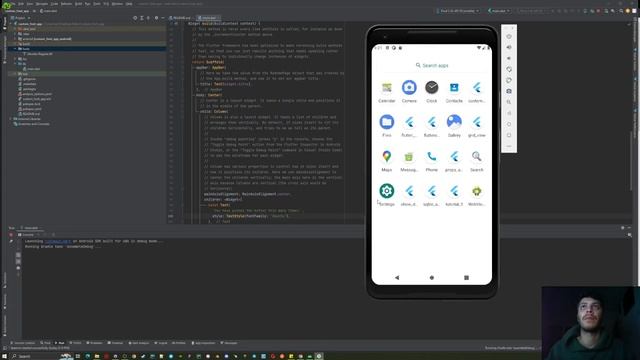Click the Search apps field in the emulator

(x=432, y=65)
